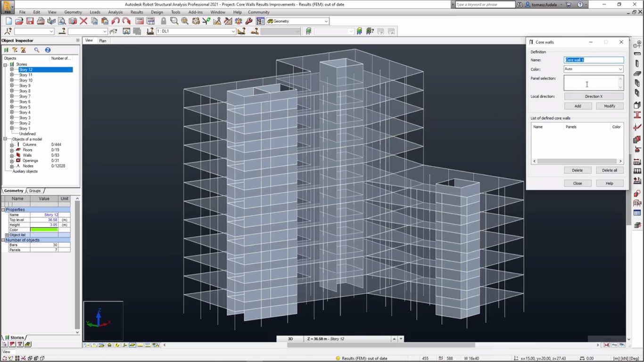Select Story 9 in the tree
This screenshot has height=362, width=644.
coord(25,86)
